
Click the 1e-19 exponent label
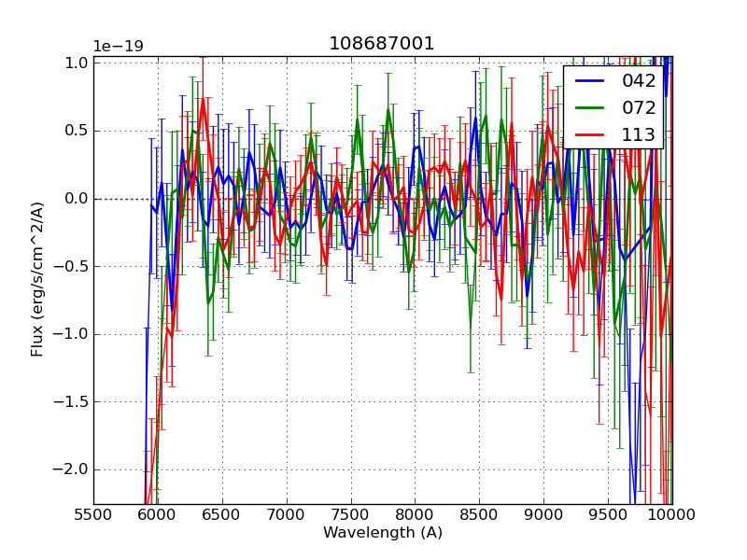(118, 47)
